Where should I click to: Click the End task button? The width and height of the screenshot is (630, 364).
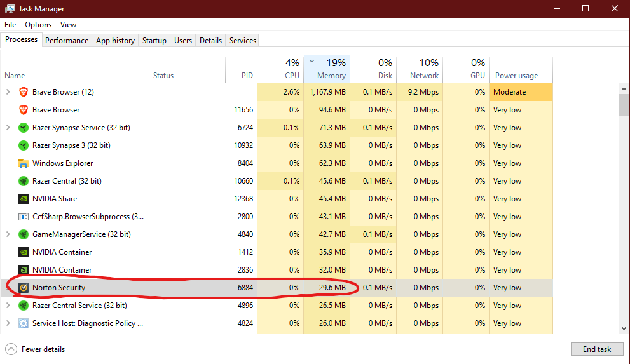[x=597, y=349]
